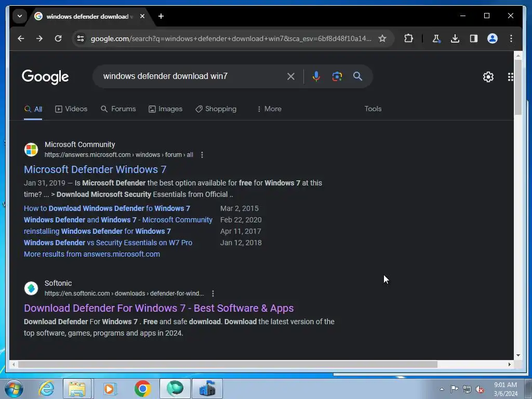Viewport: 532px width, 399px height.
Task: Click answers.microsoft.com URL breadcrumb
Action: click(x=119, y=155)
